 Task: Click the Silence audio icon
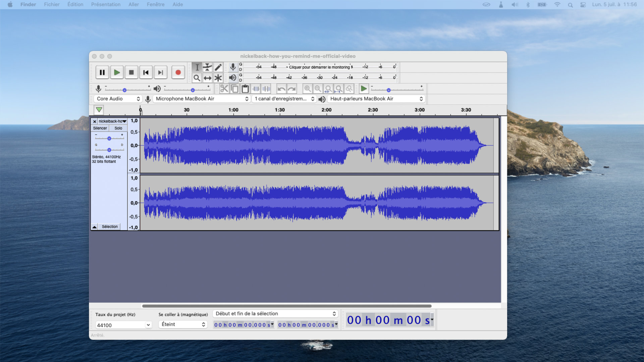pos(266,89)
